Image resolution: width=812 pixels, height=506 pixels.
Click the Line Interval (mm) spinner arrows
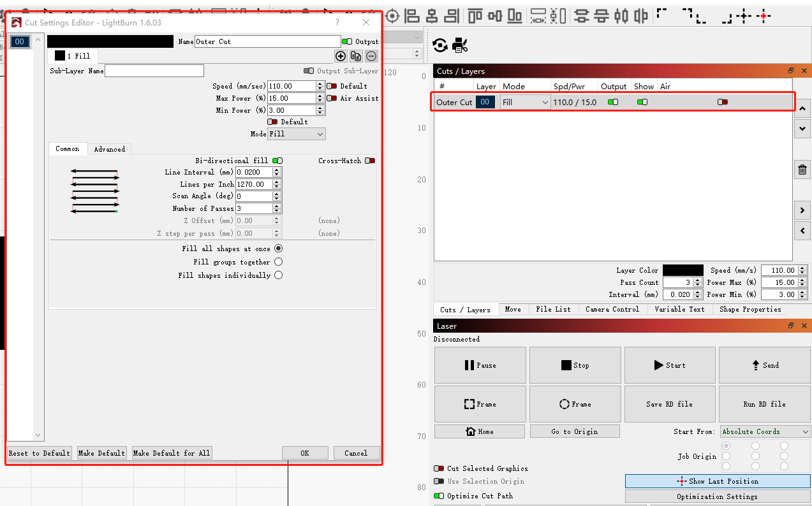click(x=277, y=172)
